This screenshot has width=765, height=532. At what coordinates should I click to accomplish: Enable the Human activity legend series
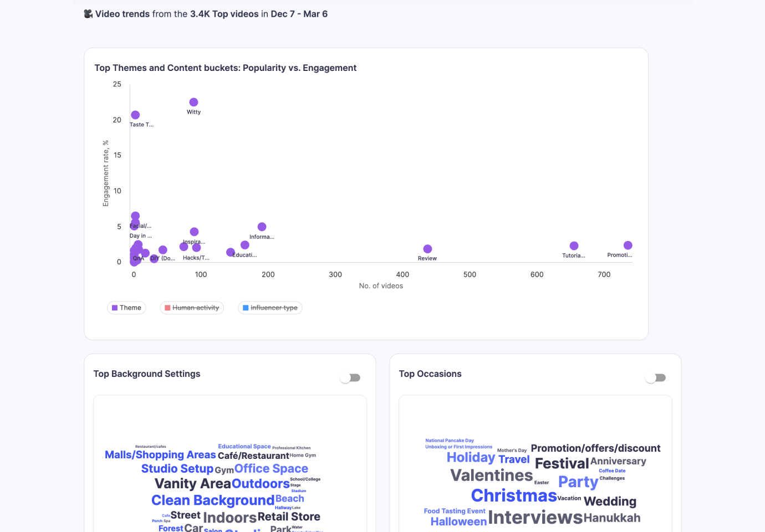192,308
